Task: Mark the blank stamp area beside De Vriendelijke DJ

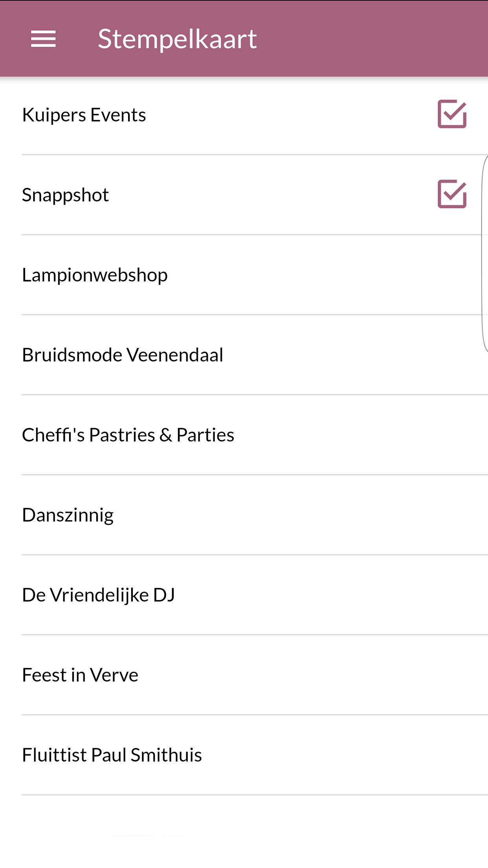Action: [x=452, y=595]
